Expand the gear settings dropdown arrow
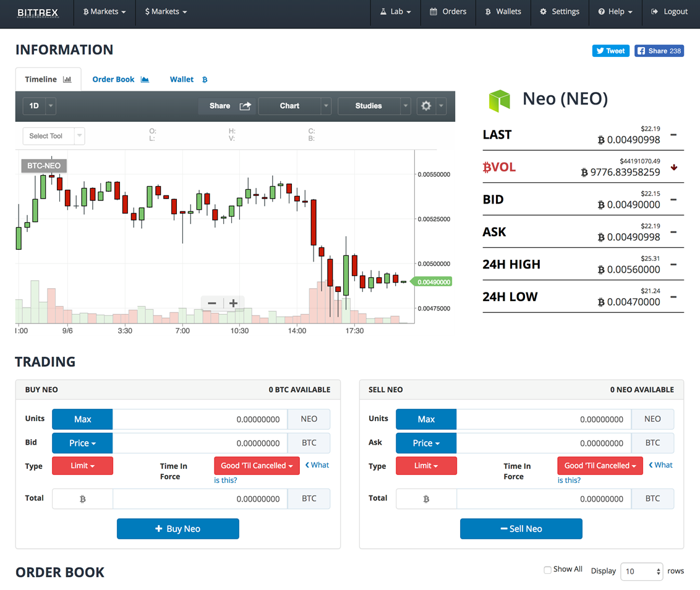Image resolution: width=700 pixels, height=590 pixels. coord(441,106)
